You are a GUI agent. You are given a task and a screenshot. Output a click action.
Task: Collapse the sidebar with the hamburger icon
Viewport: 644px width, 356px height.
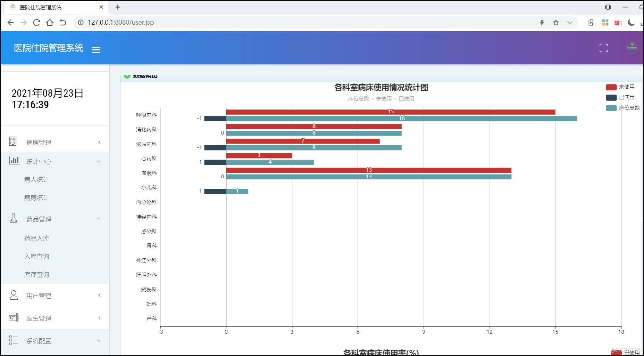(96, 50)
